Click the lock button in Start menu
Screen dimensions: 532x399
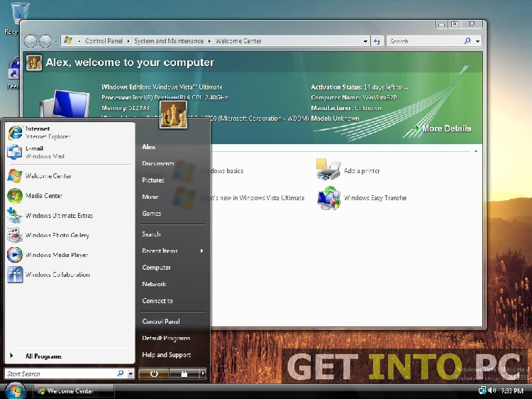(184, 373)
